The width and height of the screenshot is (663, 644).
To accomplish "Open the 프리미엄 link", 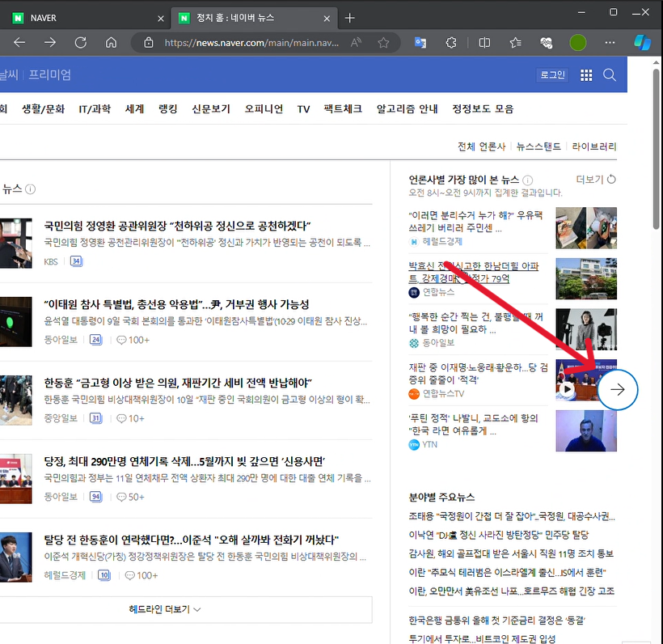I will pyautogui.click(x=49, y=75).
